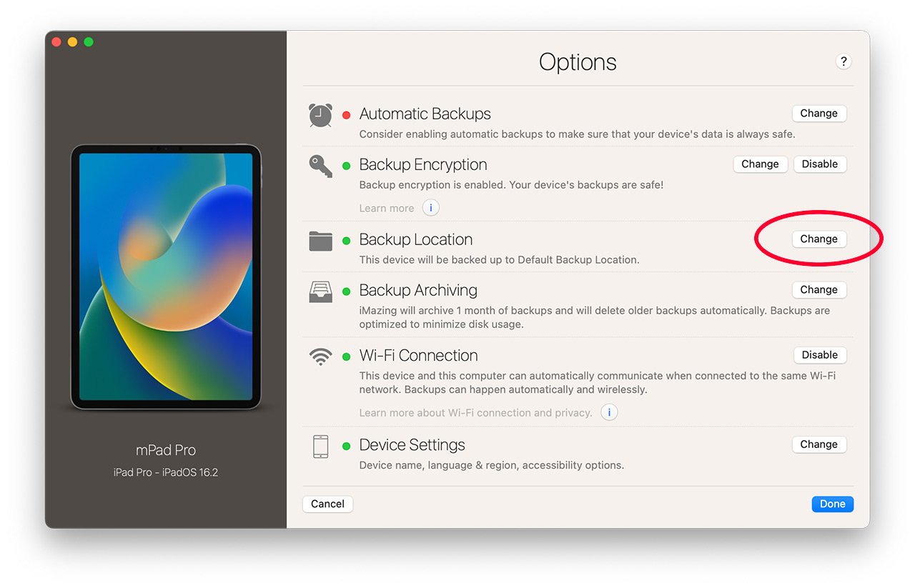
Task: Change the Backup Location
Action: tap(819, 239)
